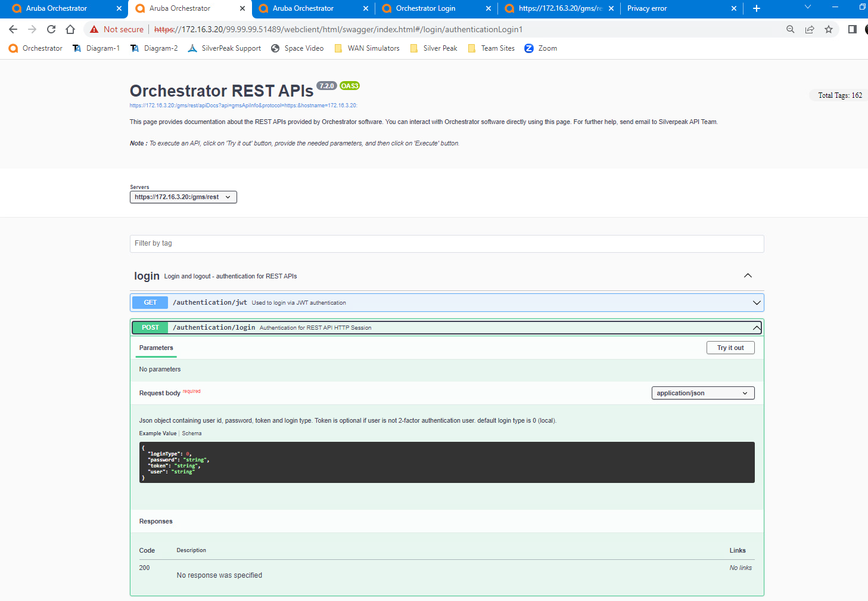Screen dimensions: 868x601
Task: Open the Orchestrator bookmark
Action: pyautogui.click(x=36, y=48)
